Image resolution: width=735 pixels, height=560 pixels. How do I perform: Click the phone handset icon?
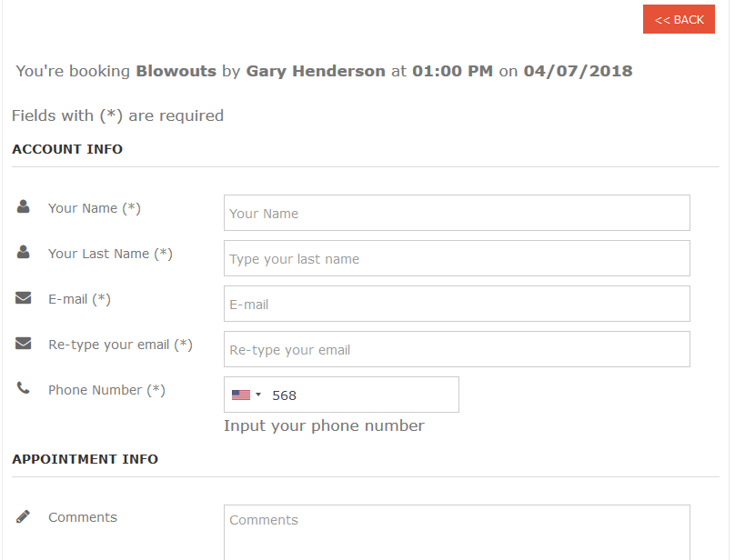point(23,388)
